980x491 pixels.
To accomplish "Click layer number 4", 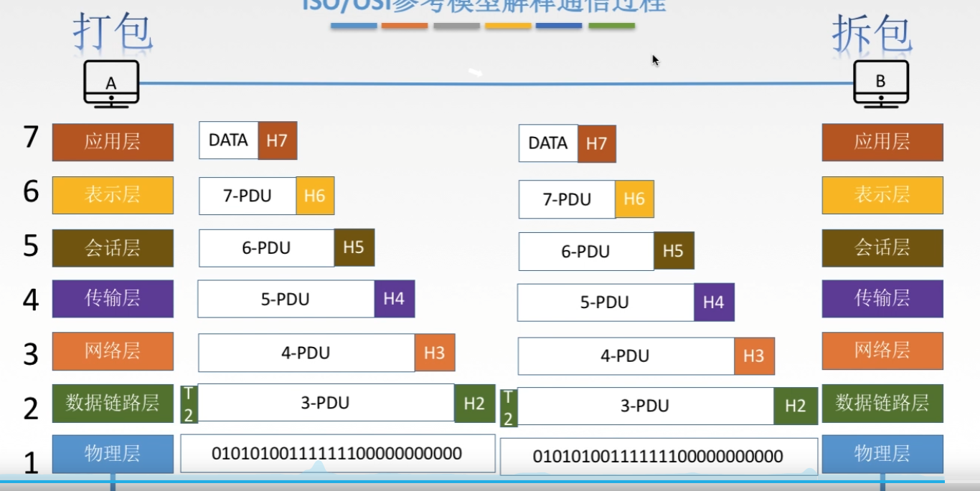I will point(30,300).
